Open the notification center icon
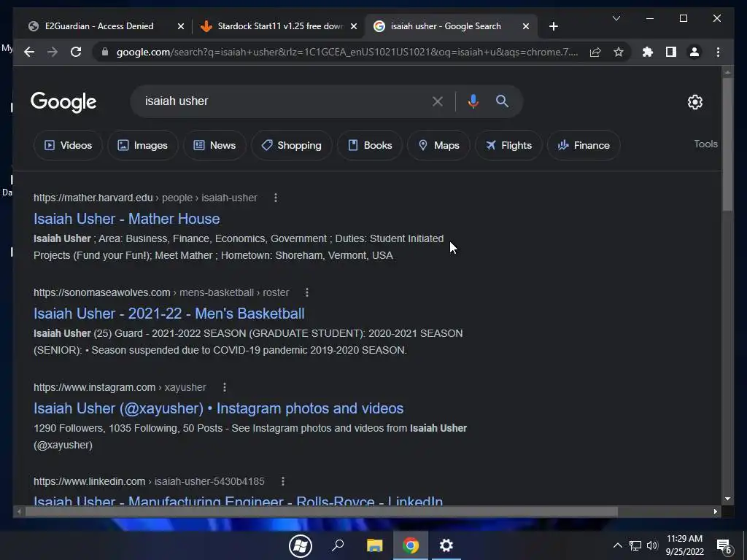The width and height of the screenshot is (747, 560). 724,546
